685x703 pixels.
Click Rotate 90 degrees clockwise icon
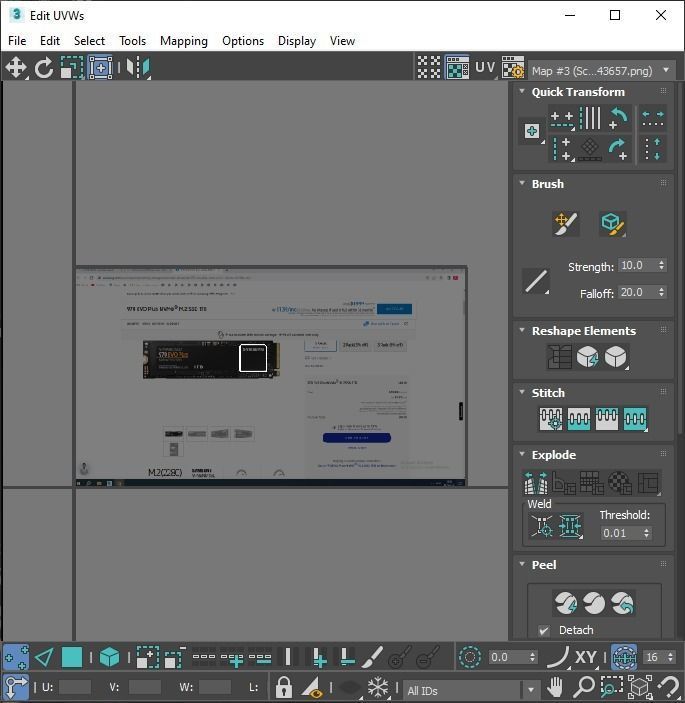point(619,149)
